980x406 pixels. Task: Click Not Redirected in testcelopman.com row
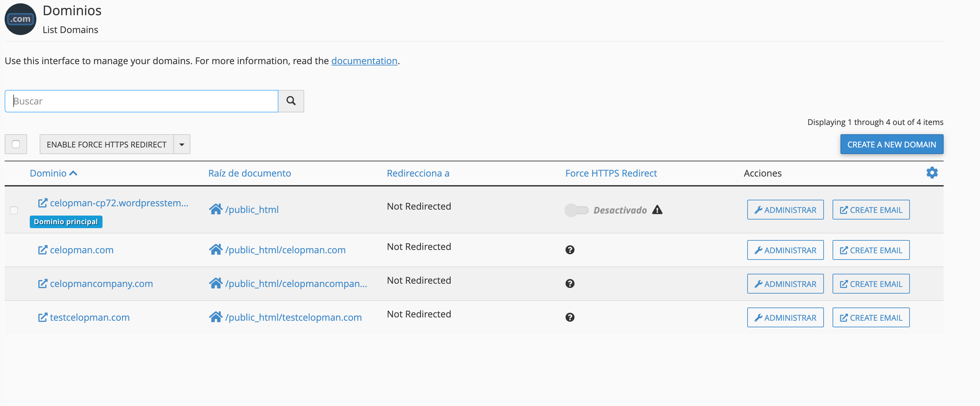point(419,314)
